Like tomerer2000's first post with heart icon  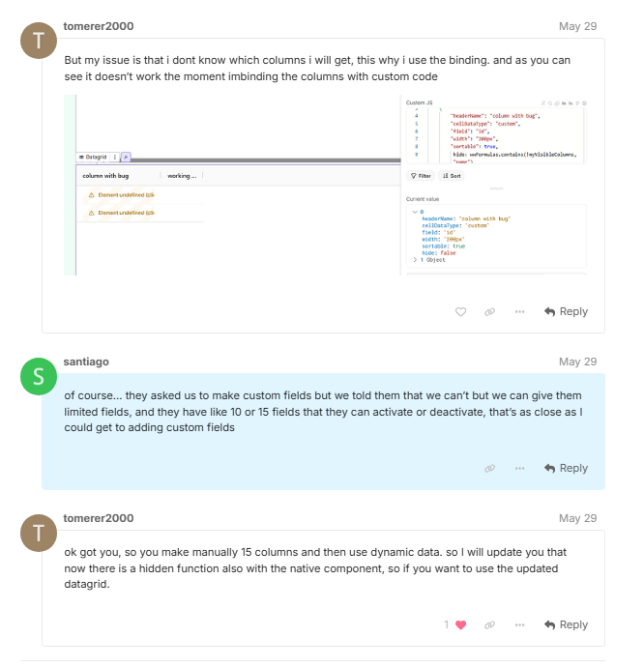(460, 312)
